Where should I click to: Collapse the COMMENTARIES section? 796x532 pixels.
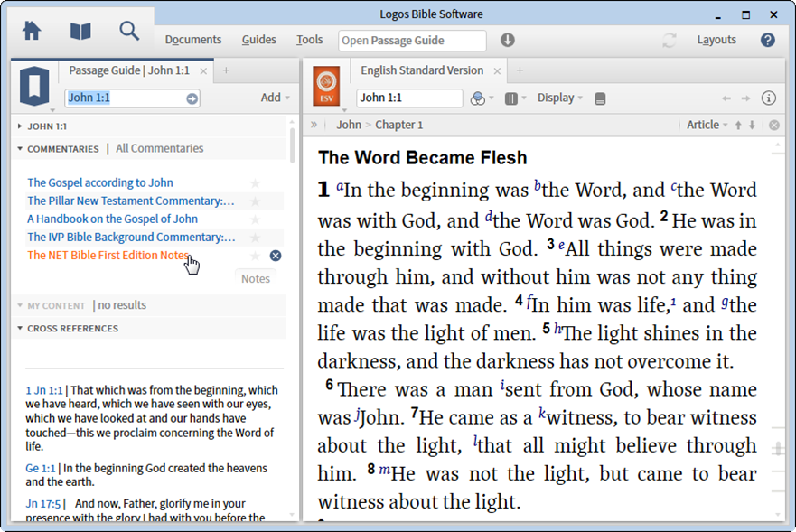(x=20, y=149)
